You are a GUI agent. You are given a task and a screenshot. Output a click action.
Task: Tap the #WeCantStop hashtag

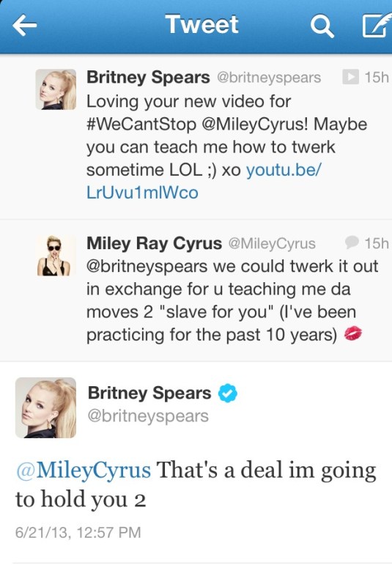tap(141, 125)
